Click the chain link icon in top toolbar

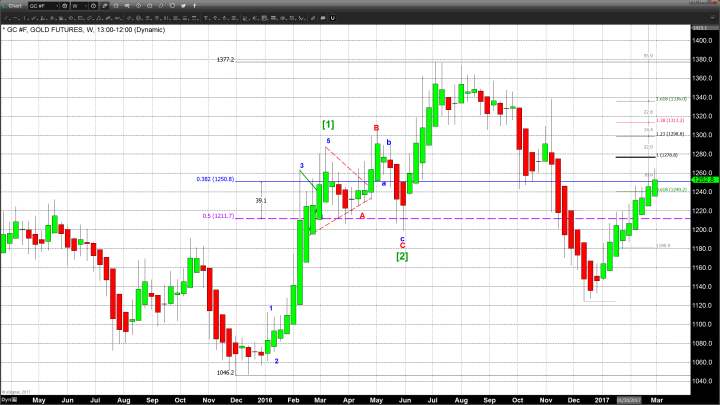[x=160, y=6]
